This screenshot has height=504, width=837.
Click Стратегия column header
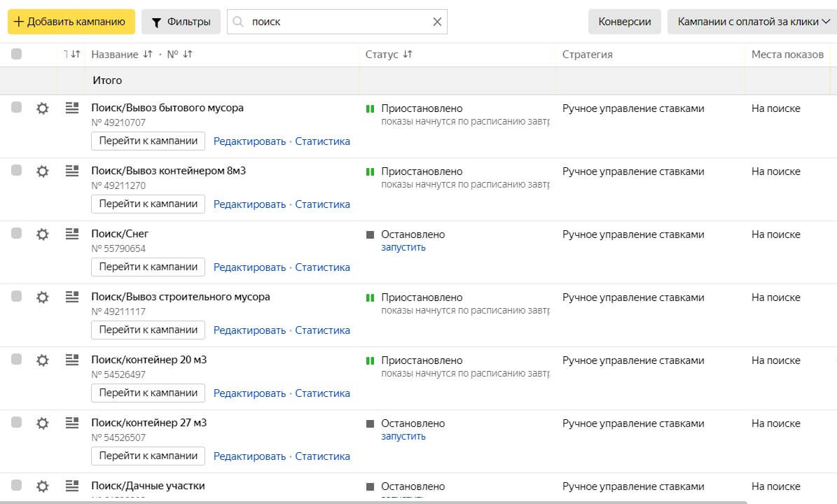[x=587, y=55]
